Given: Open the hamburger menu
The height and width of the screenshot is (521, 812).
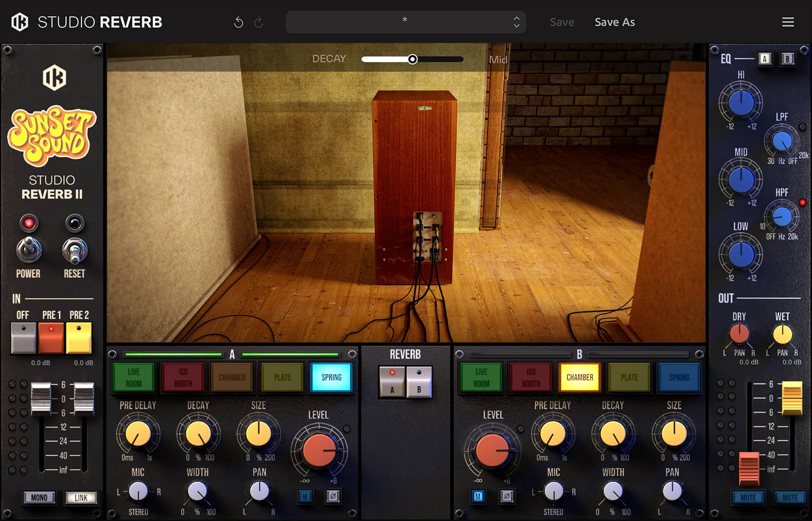Looking at the screenshot, I should (x=788, y=22).
